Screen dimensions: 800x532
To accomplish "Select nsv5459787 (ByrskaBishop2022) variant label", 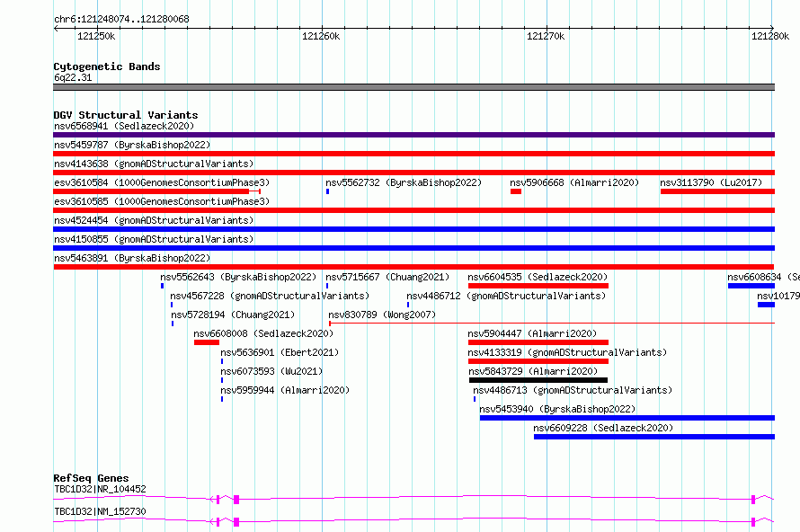I will (x=132, y=145).
